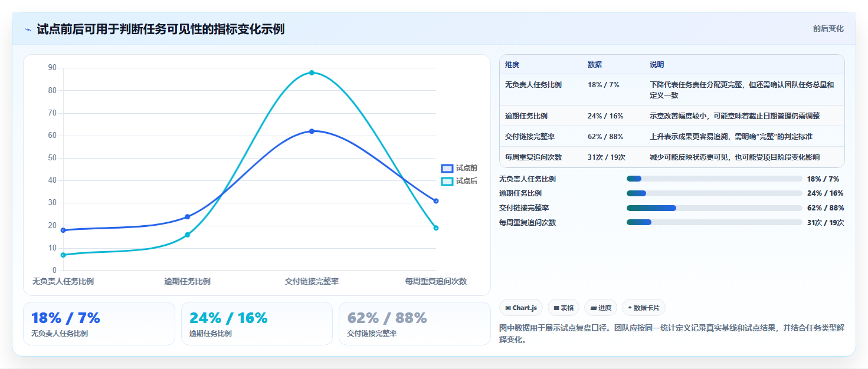Toggle the 试点后 legend swatch
This screenshot has height=369, width=868.
[447, 181]
